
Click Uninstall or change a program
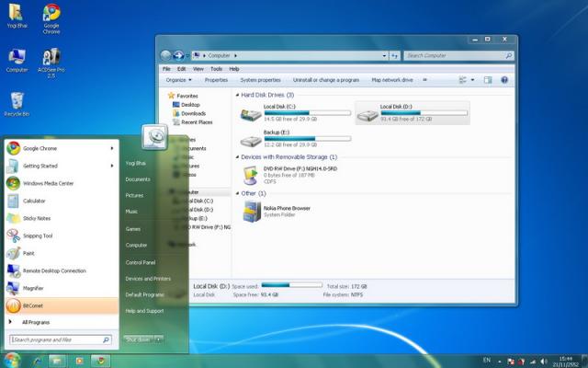click(326, 80)
